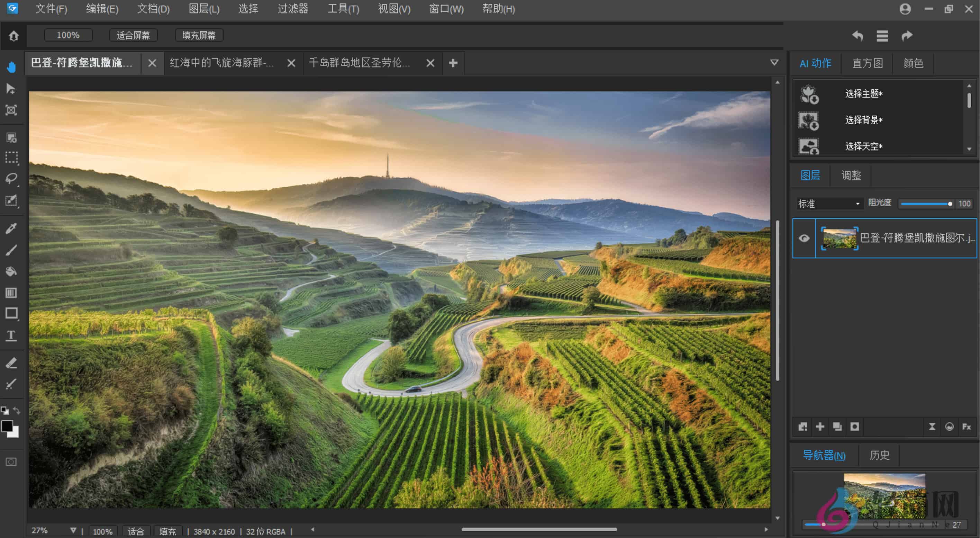Image resolution: width=980 pixels, height=538 pixels.
Task: Activate the Text tool
Action: 11,335
